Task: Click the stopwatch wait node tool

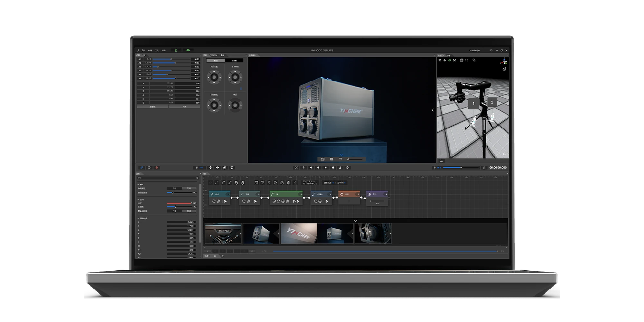Action: 243,183
